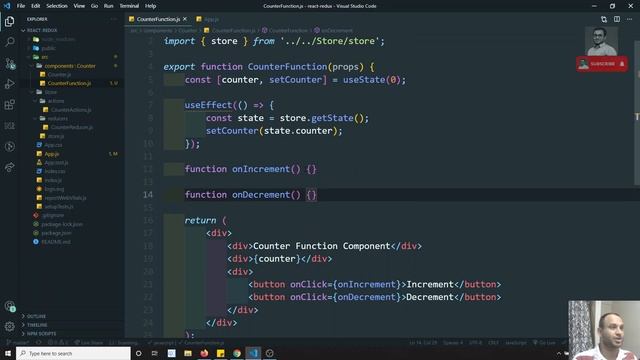Open the Edit menu
Image resolution: width=640 pixels, height=360 pixels.
coord(36,6)
